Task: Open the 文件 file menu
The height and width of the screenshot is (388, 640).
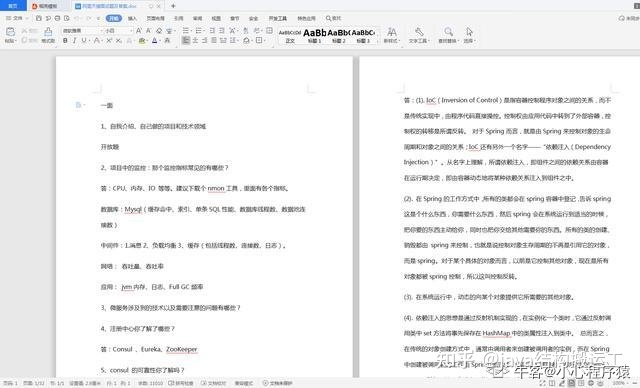Action: pos(16,18)
